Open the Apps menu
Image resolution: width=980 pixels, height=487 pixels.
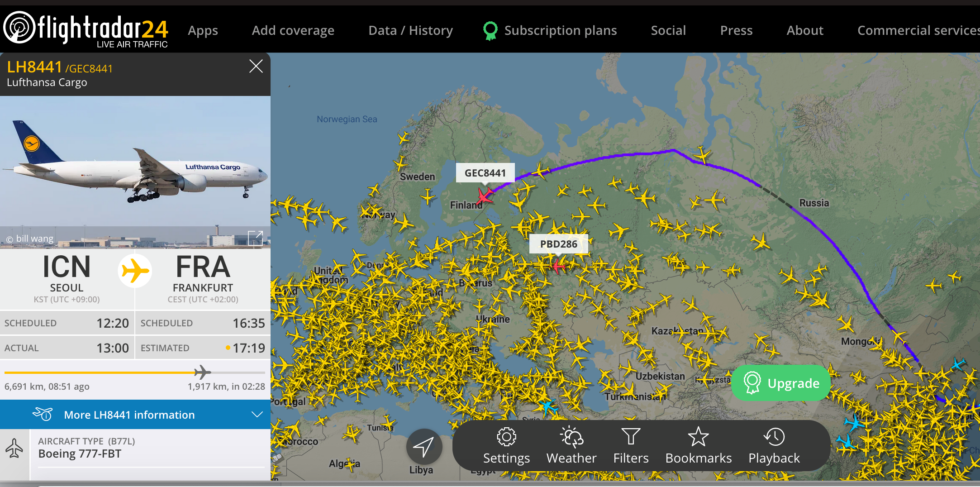tap(203, 30)
